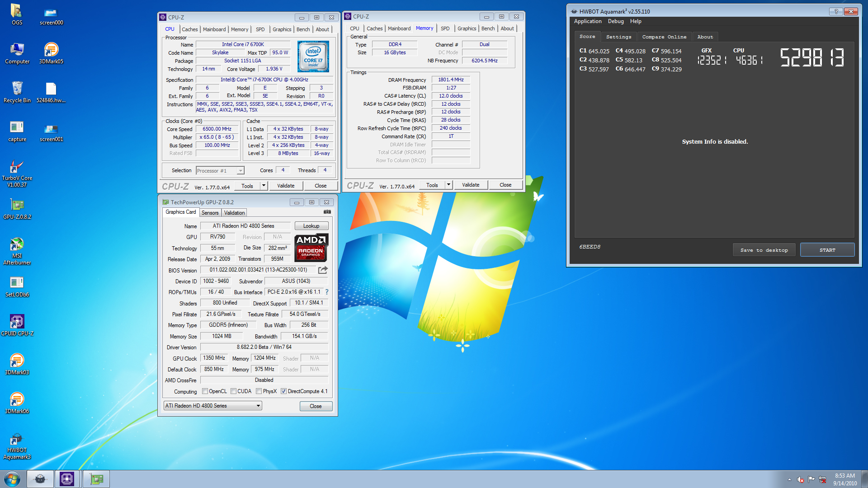Open Caches tab in left CPU-Z window
The width and height of the screenshot is (868, 488).
pyautogui.click(x=190, y=29)
